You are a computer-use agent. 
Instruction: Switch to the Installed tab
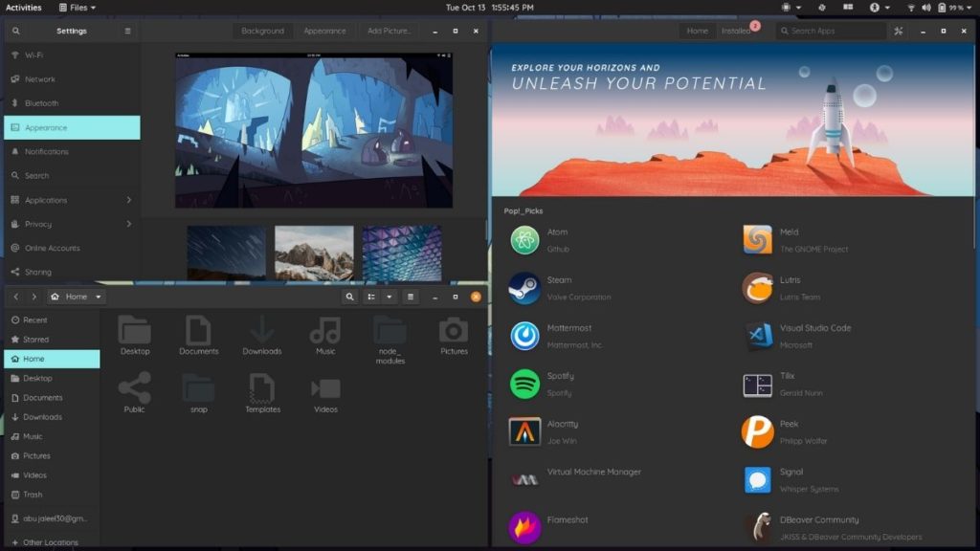coord(737,31)
